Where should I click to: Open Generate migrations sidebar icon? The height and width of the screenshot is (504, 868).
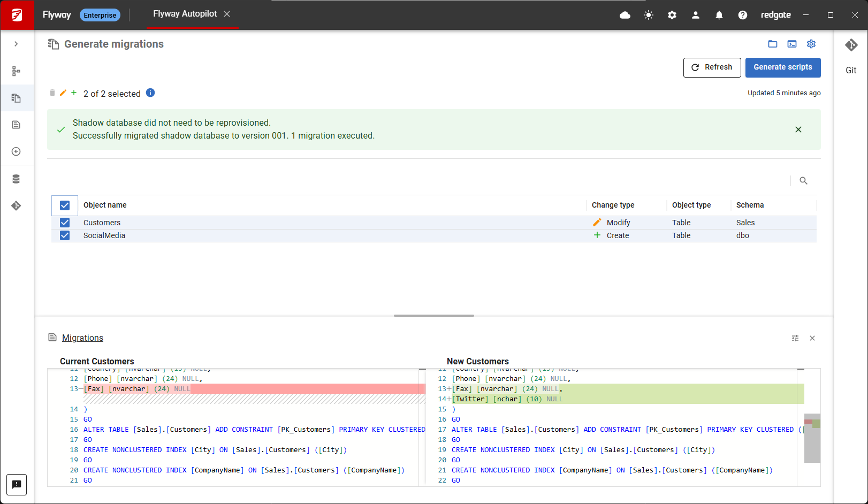16,98
